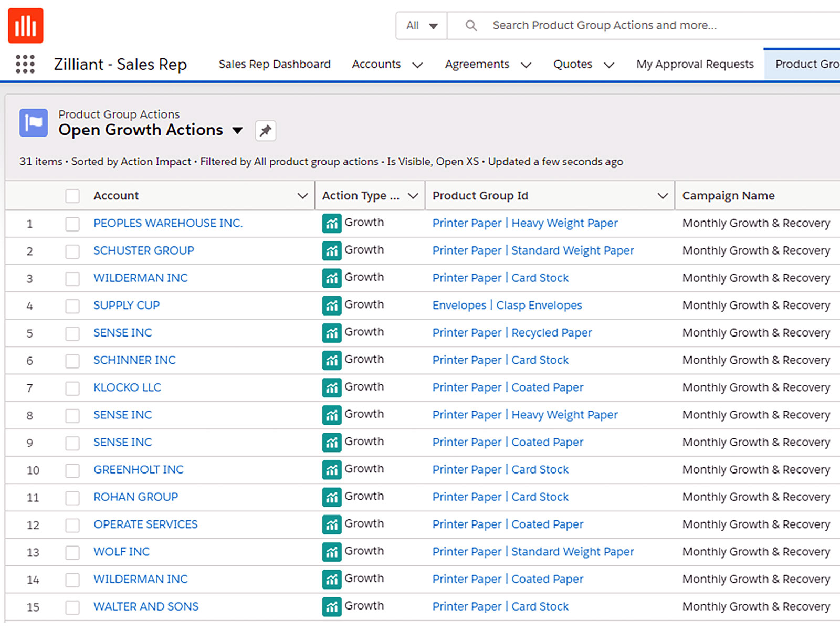The height and width of the screenshot is (630, 840).
Task: Check the KLOCKO LLC row checkbox
Action: click(72, 388)
